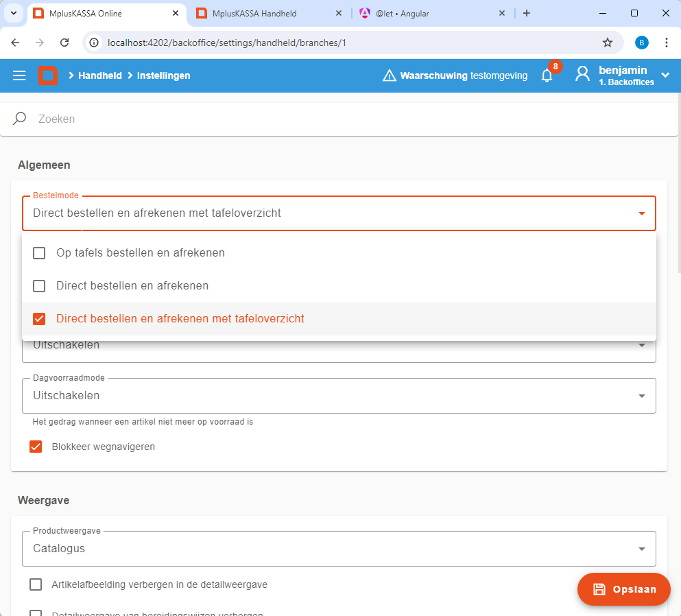Viewport: 681px width, 616px height.
Task: Click the floppy disk icon on Opslaan
Action: tap(599, 589)
